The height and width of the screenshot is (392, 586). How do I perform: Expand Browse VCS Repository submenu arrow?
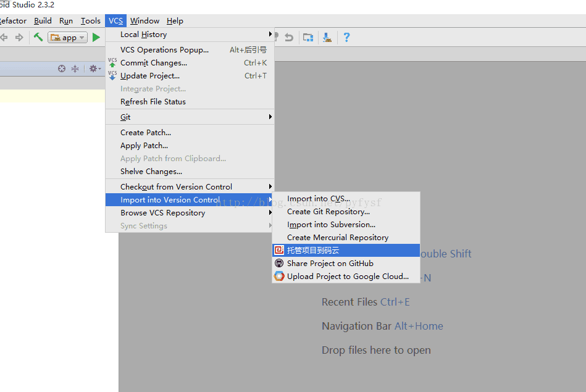[270, 212]
